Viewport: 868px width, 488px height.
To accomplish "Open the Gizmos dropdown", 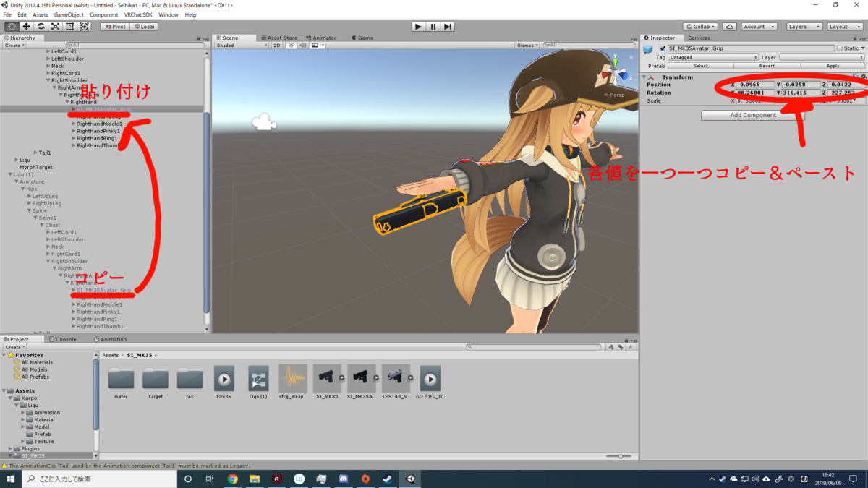I will [x=526, y=46].
